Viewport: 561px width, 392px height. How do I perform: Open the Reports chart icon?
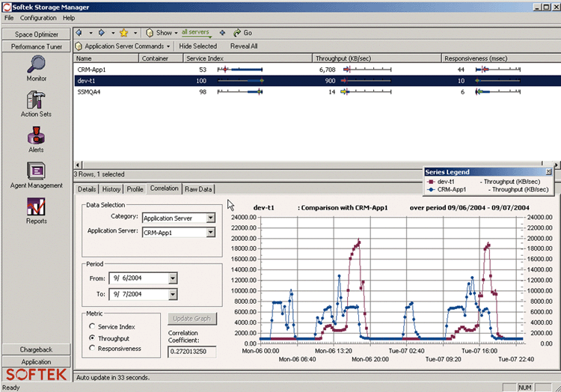tap(36, 207)
